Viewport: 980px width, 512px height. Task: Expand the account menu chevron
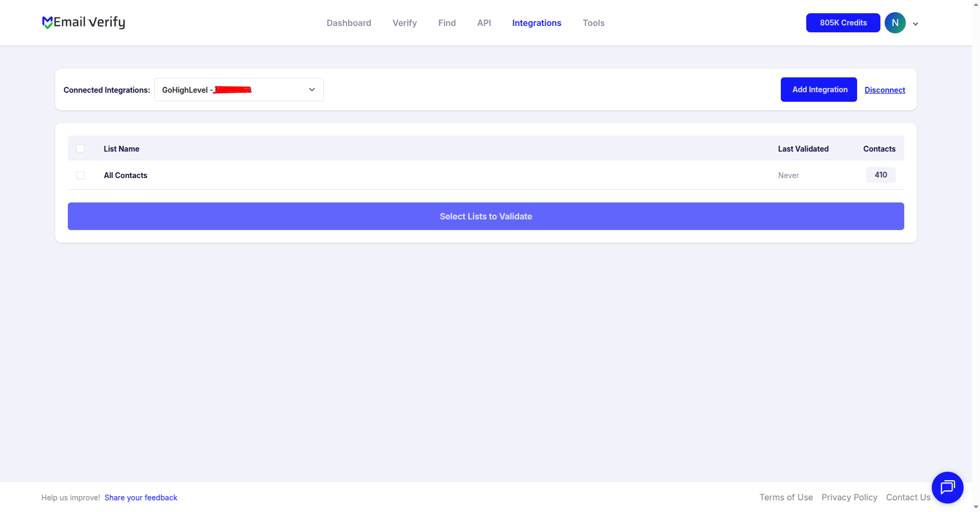915,24
